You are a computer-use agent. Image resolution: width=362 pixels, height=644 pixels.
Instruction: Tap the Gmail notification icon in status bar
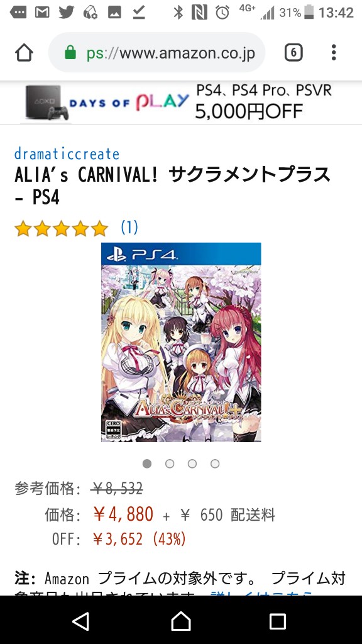coord(42,13)
